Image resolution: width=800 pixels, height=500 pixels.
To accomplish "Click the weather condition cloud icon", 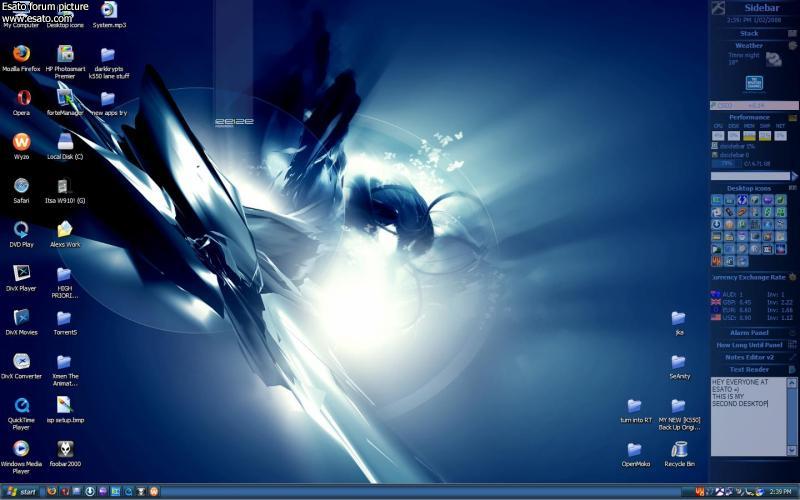I will [x=773, y=59].
